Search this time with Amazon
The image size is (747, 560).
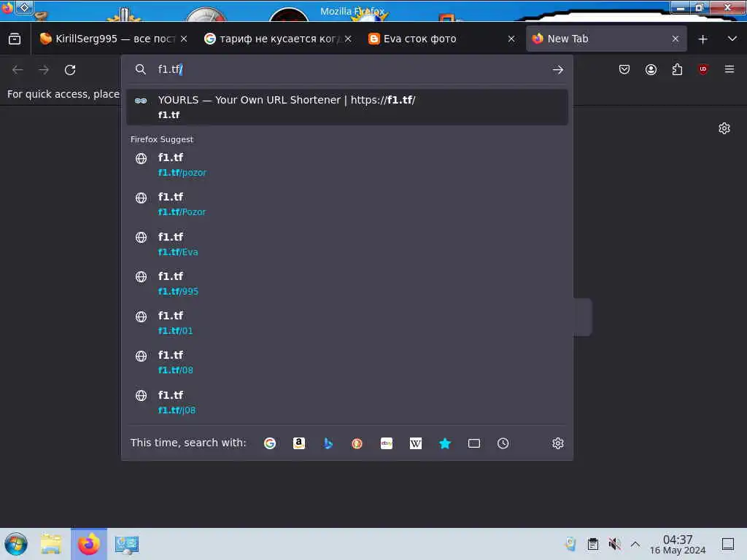(x=298, y=443)
